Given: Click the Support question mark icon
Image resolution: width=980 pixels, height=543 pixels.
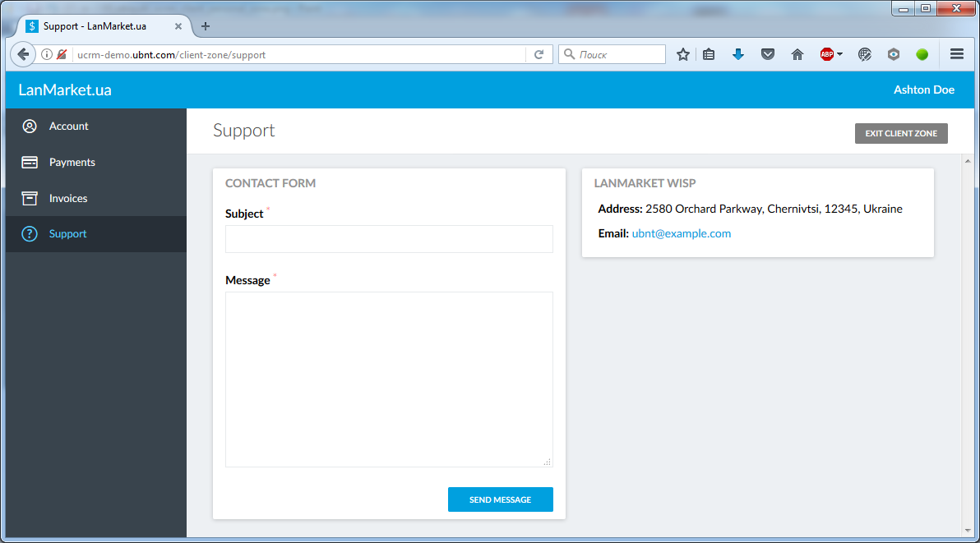Looking at the screenshot, I should (x=30, y=234).
